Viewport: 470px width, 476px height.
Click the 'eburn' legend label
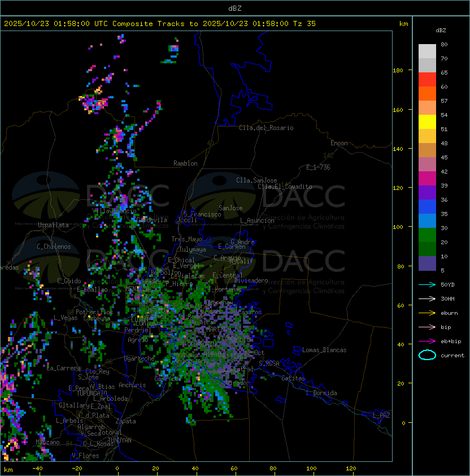click(449, 313)
